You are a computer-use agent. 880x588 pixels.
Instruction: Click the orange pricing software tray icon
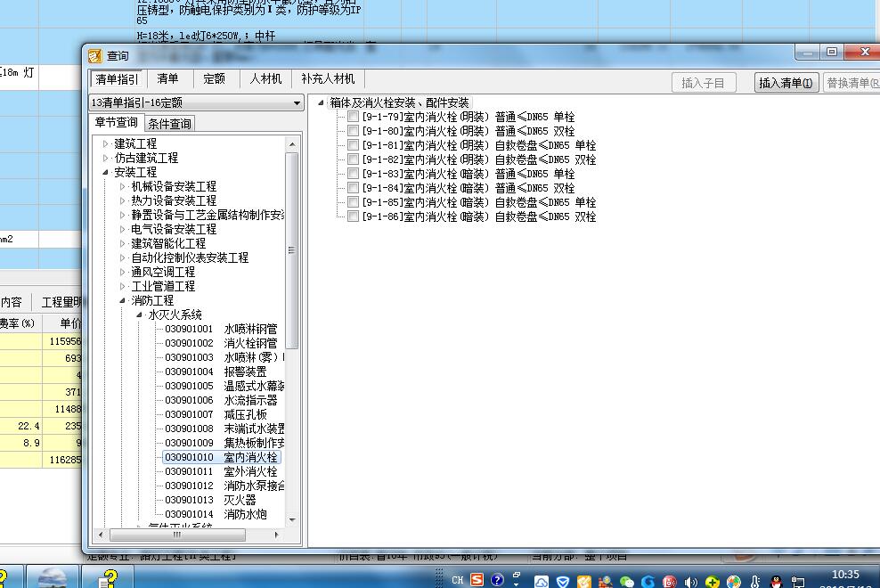[x=584, y=582]
